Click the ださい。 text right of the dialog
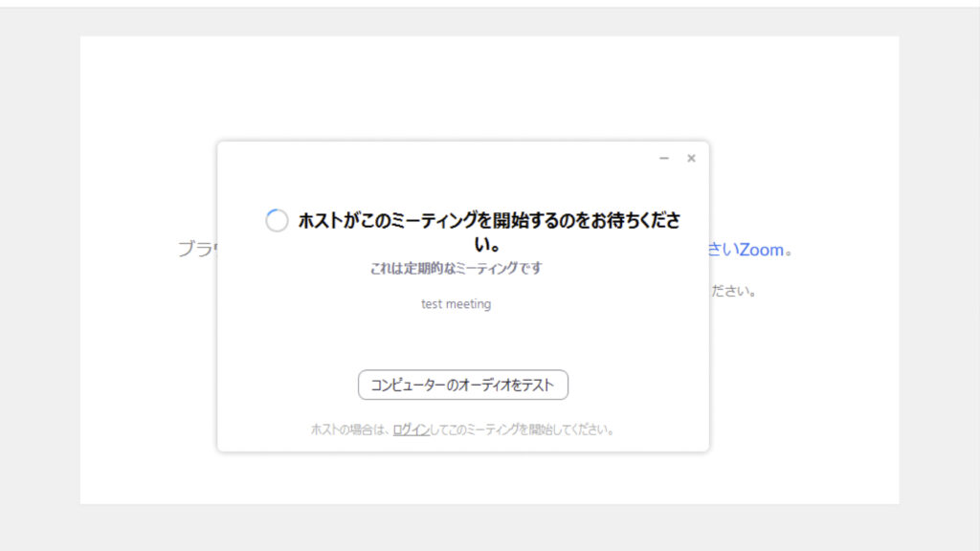This screenshot has height=551, width=980. tap(734, 291)
